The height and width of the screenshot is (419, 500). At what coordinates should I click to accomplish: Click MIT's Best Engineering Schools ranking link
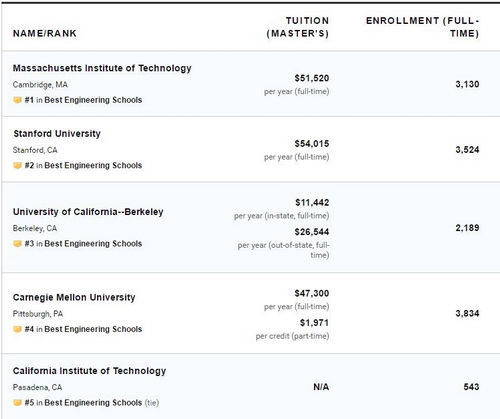click(x=93, y=100)
